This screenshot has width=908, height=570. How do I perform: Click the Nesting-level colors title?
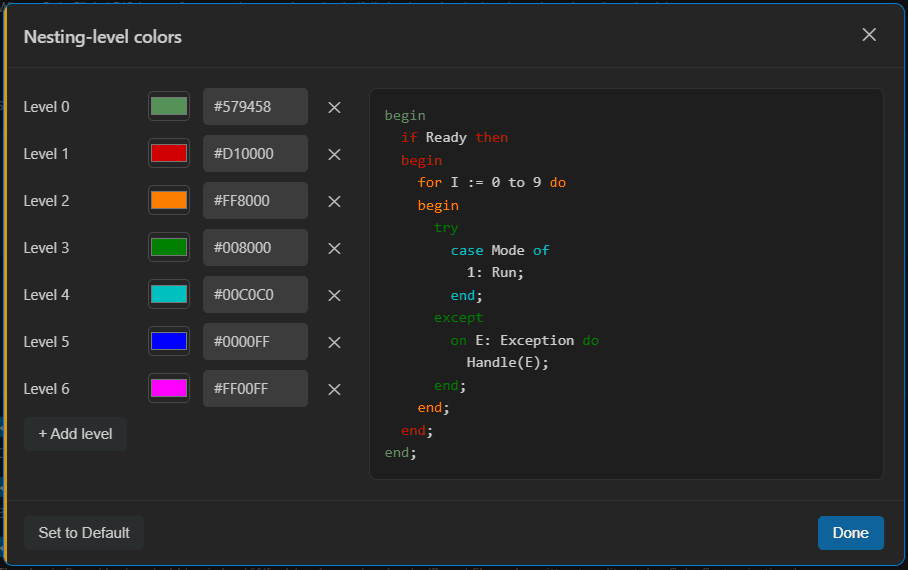coord(102,37)
